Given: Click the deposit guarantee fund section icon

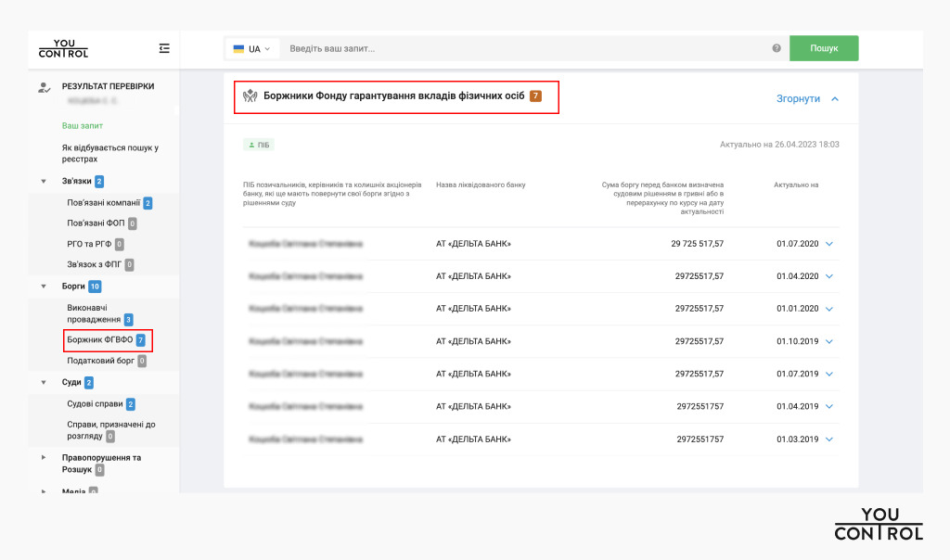Looking at the screenshot, I should [250, 95].
